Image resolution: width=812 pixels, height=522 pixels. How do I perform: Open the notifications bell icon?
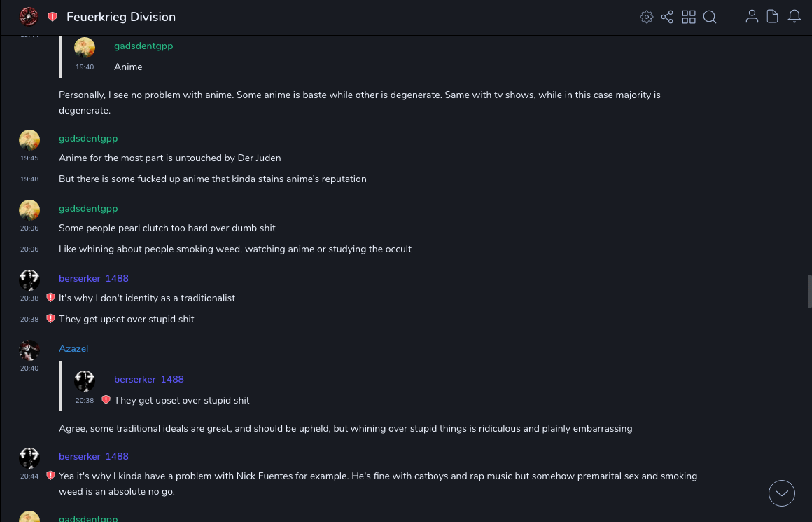coord(794,17)
